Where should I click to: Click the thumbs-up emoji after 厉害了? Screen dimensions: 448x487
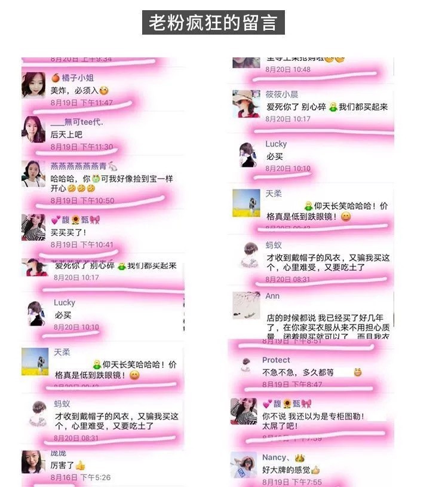[x=80, y=465]
